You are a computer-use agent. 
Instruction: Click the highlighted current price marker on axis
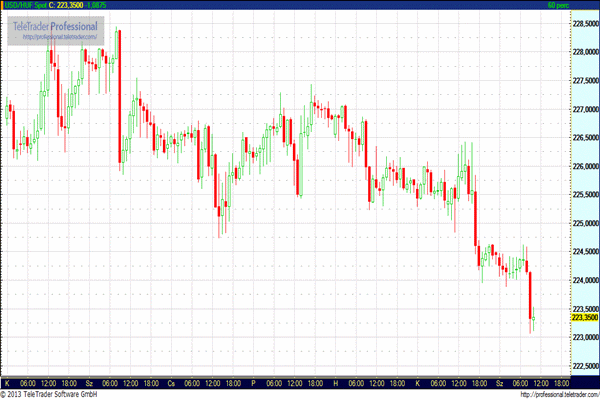pos(584,317)
